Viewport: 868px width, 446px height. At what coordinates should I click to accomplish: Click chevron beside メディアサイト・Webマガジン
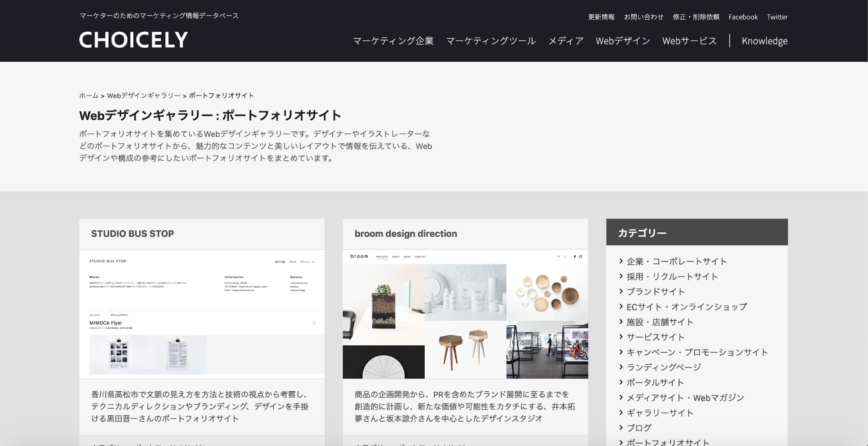621,397
